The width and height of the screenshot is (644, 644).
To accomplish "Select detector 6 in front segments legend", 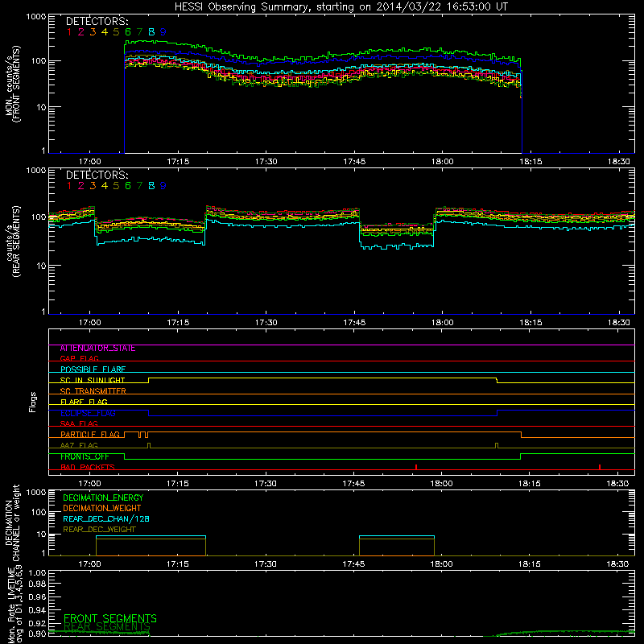I will 128,32.
